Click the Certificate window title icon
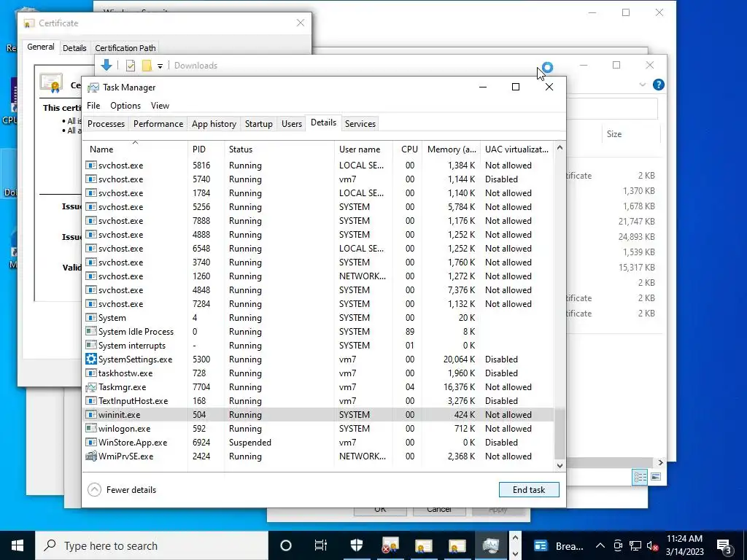Image resolution: width=747 pixels, height=560 pixels. pyautogui.click(x=29, y=23)
